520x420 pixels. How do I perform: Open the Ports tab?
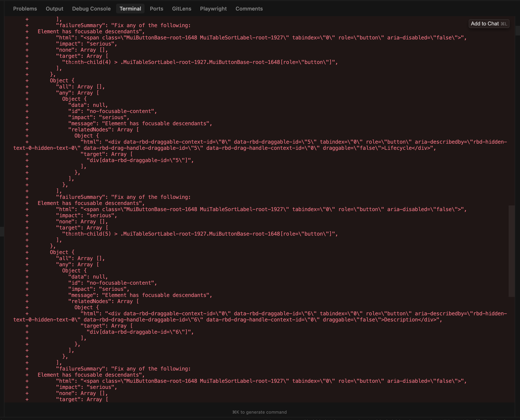click(x=156, y=9)
